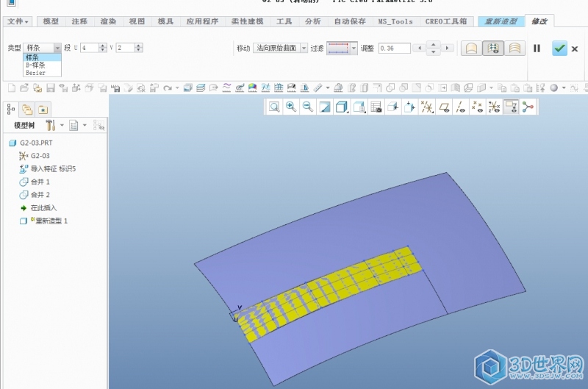Viewport: 588px width, 389px height.
Task: Open the Favorites navigator tab
Action: click(x=43, y=110)
